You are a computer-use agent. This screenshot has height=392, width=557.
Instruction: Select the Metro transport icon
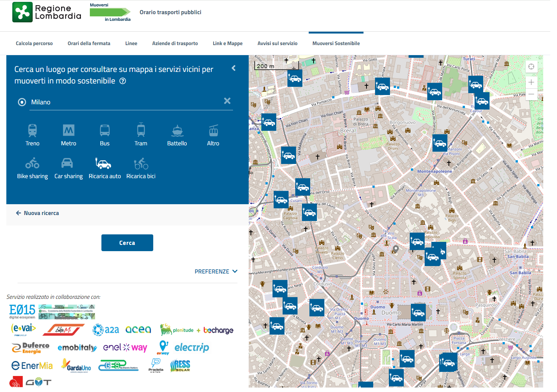[69, 131]
